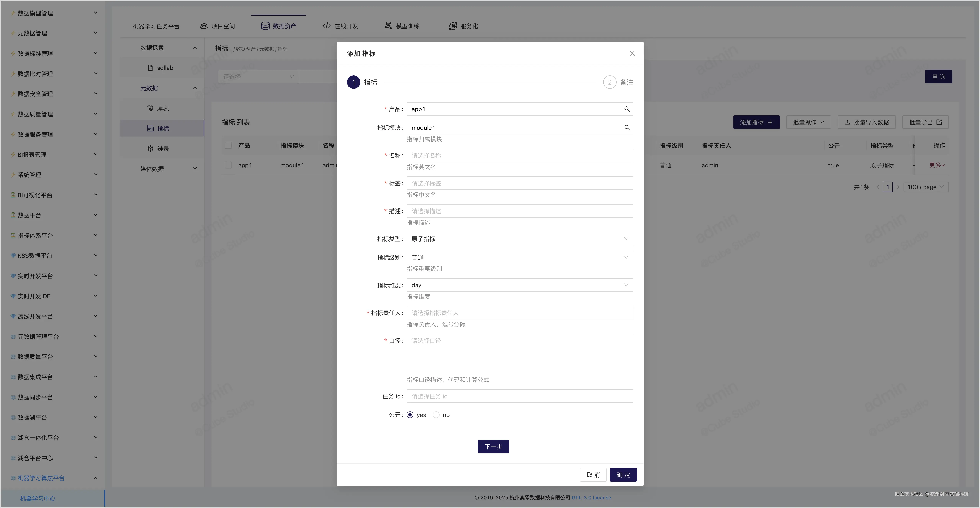Image resolution: width=980 pixels, height=508 pixels.
Task: Click into the 名称 input field
Action: click(x=519, y=155)
